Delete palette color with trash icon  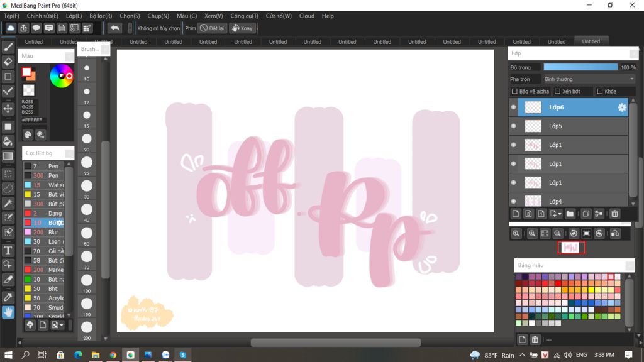click(535, 339)
